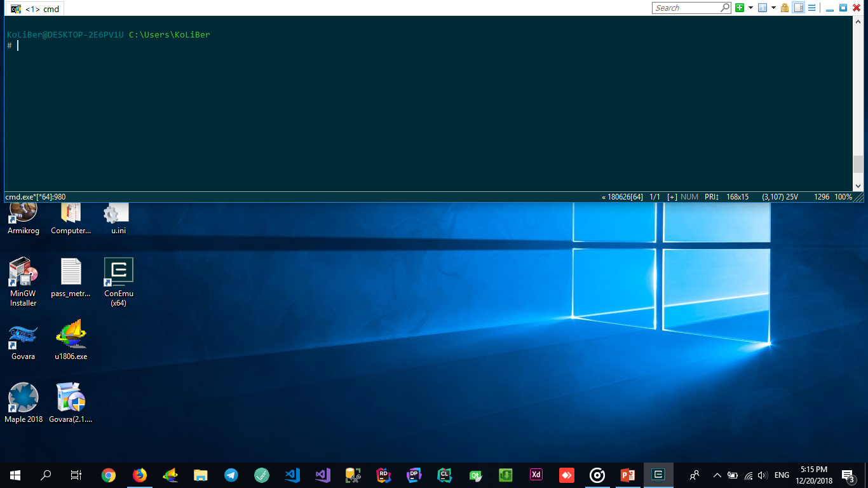Select the Govara desktop shortcut
Viewport: 868px width, 488px height.
pyautogui.click(x=24, y=341)
